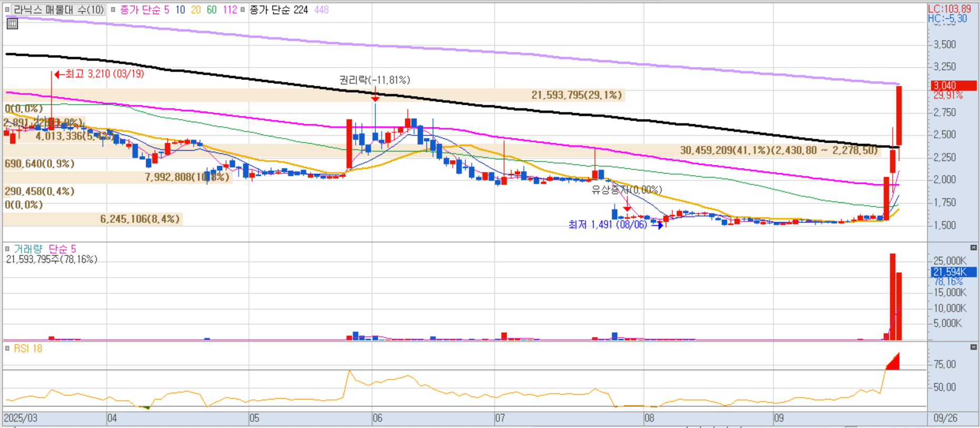The height and width of the screenshot is (428, 980).
Task: Click square marker beside RSI 18 label
Action: pyautogui.click(x=7, y=348)
